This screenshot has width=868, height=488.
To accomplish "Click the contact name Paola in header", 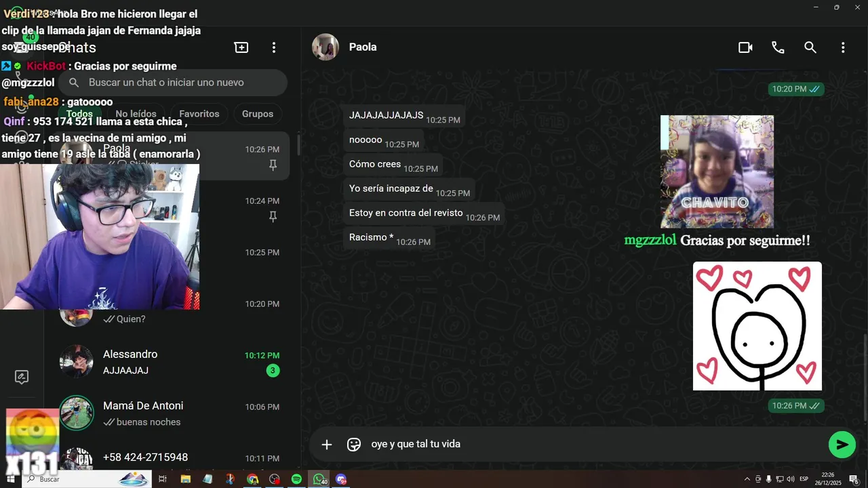I will click(363, 47).
